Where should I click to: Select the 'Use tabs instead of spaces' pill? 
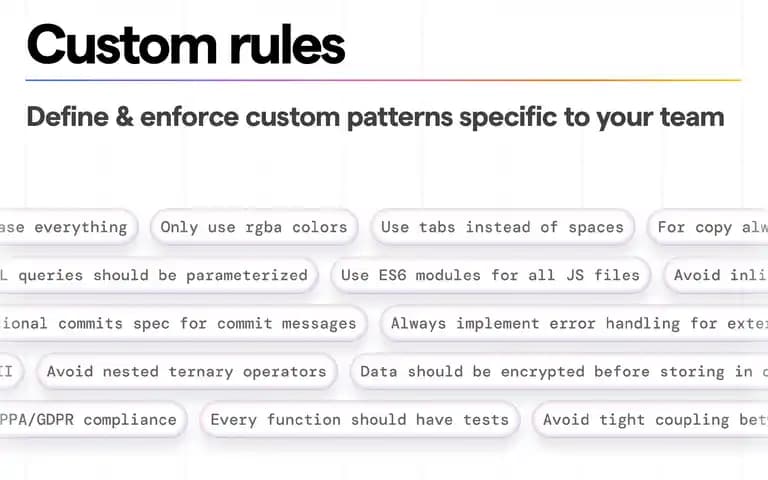(x=502, y=227)
